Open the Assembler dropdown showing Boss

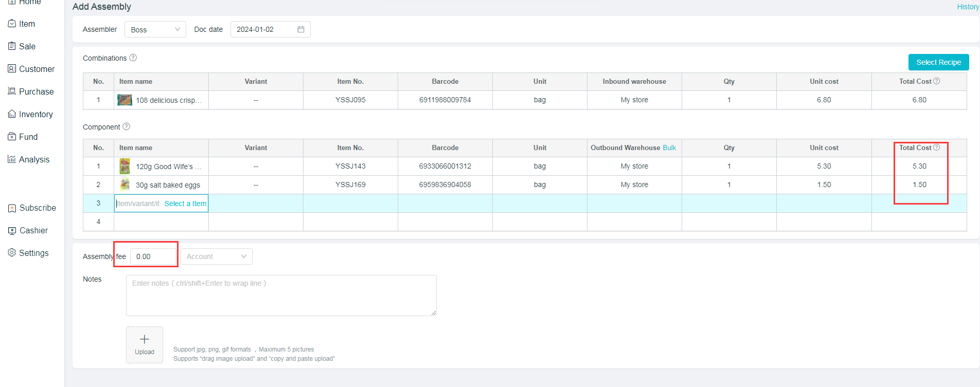pos(155,29)
